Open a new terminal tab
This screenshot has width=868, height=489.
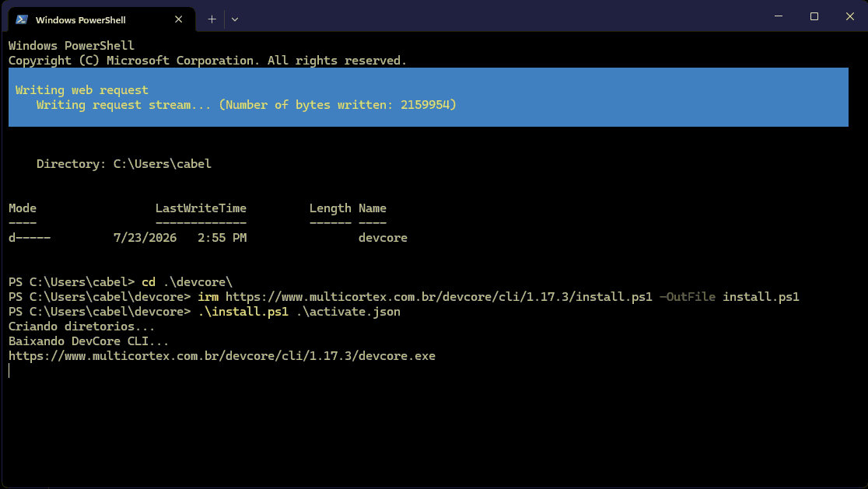pos(212,19)
